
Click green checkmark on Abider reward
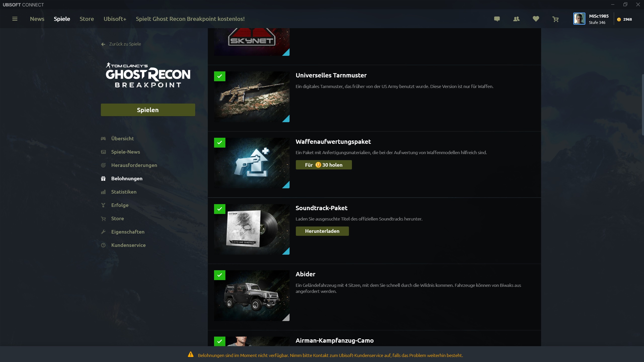coord(220,275)
